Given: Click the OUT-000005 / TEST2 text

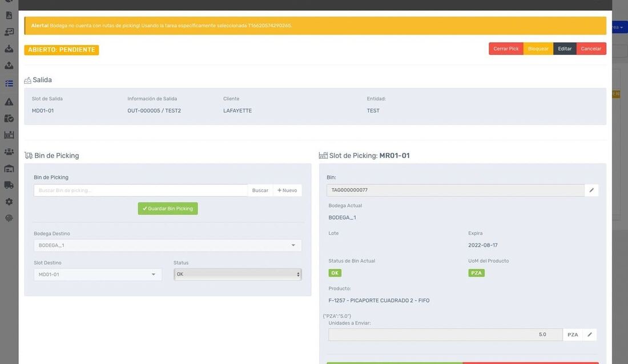Looking at the screenshot, I should [x=154, y=111].
